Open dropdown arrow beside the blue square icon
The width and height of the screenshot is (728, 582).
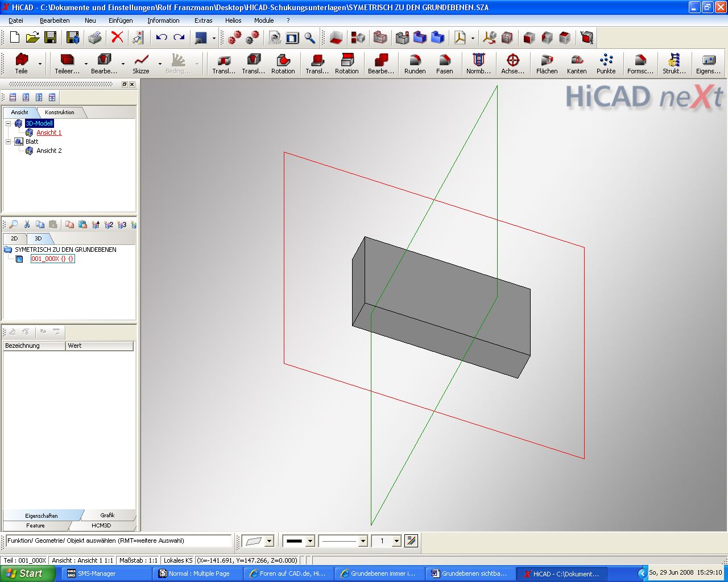[x=214, y=38]
